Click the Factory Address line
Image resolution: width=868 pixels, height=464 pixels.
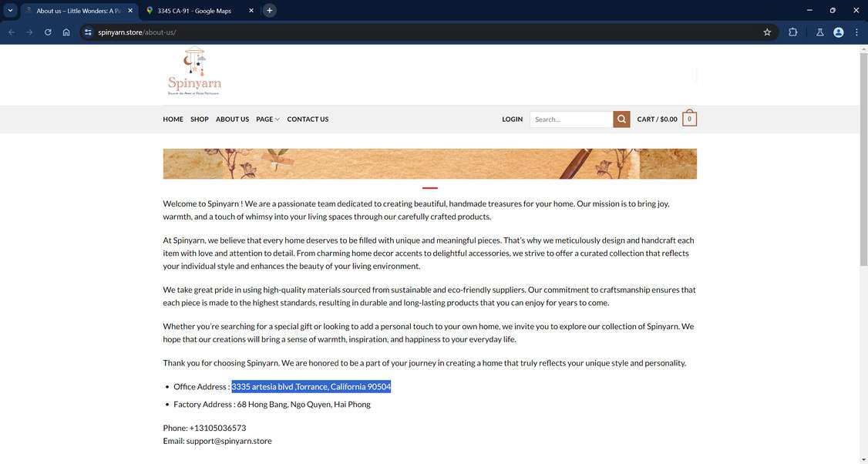(272, 404)
